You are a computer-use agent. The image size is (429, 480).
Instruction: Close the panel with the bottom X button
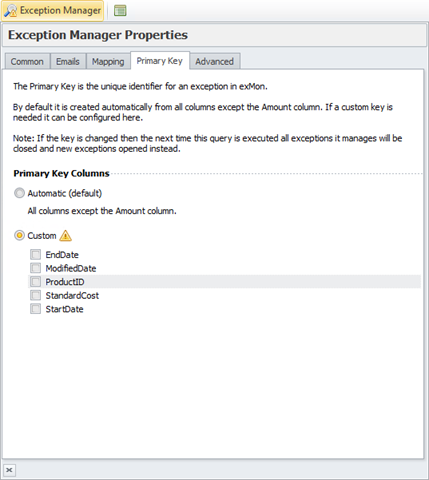[x=9, y=470]
